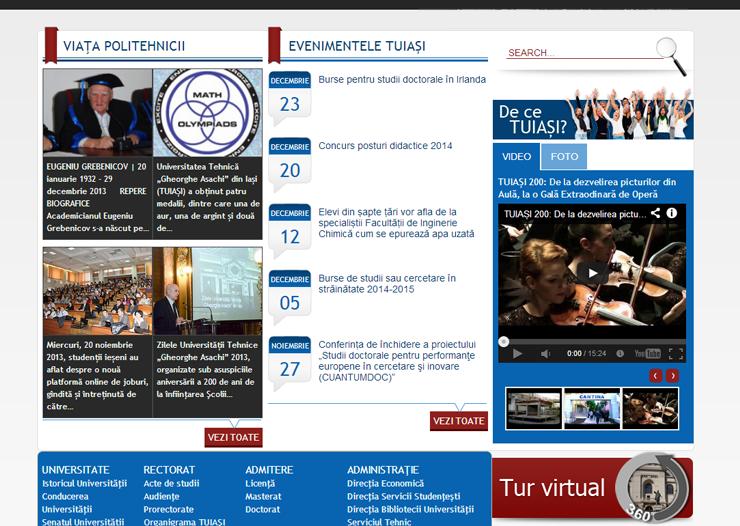Screen dimensions: 740x526
Task: Open the Tur virtual 360 banner
Action: tap(592, 487)
